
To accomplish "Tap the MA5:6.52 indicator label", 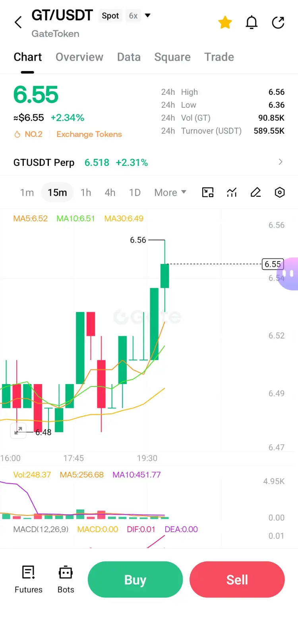I will coord(30,219).
